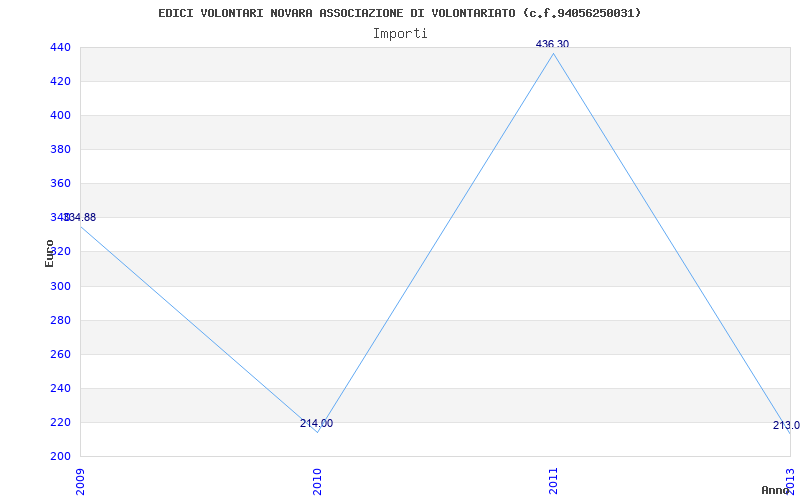
Task: Click the 360 y-axis value
Action: click(60, 184)
